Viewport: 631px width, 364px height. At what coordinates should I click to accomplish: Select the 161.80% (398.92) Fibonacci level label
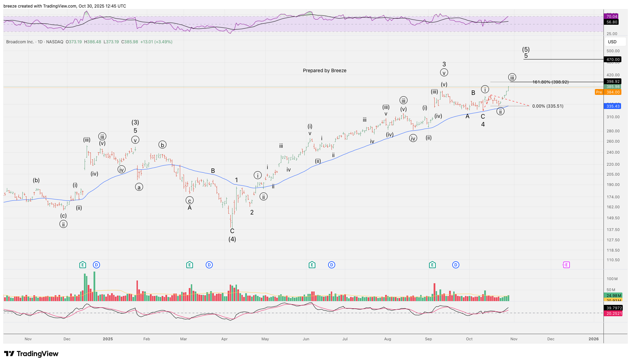550,82
